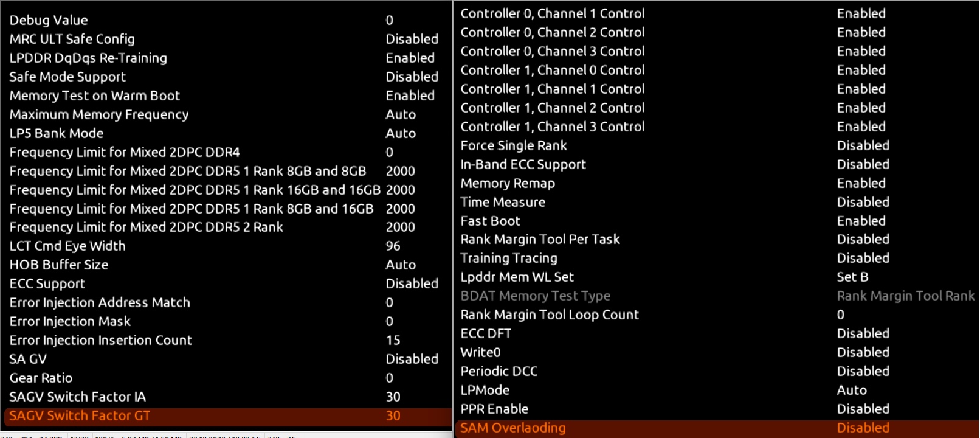980x438 pixels.
Task: Select Controller 1, Channel 0 Control entry
Action: point(553,70)
